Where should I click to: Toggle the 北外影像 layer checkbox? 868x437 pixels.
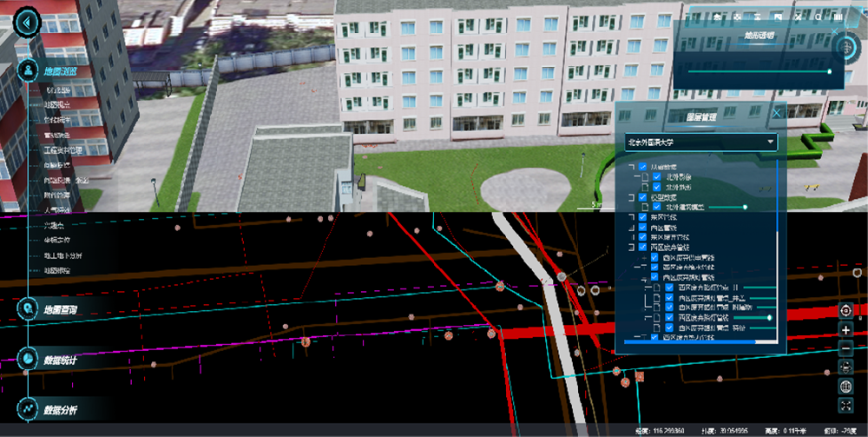(657, 176)
